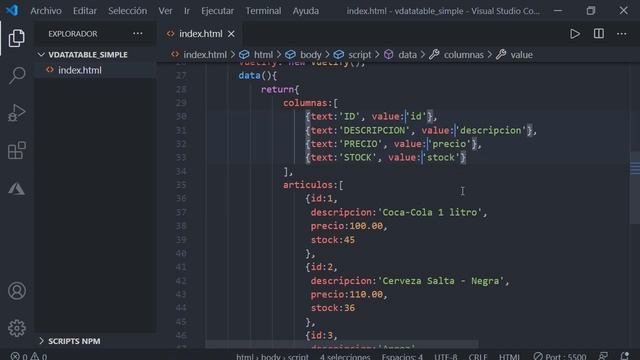
Task: Change indentation via Espacios: 4
Action: [x=402, y=356]
